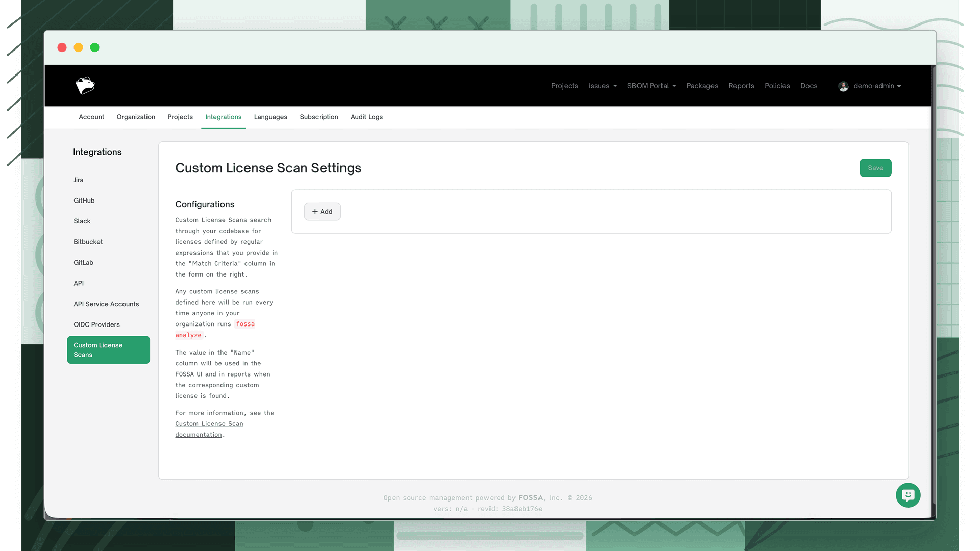This screenshot has width=980, height=551.
Task: Open the Custom License Scan documentation link
Action: [x=209, y=429]
